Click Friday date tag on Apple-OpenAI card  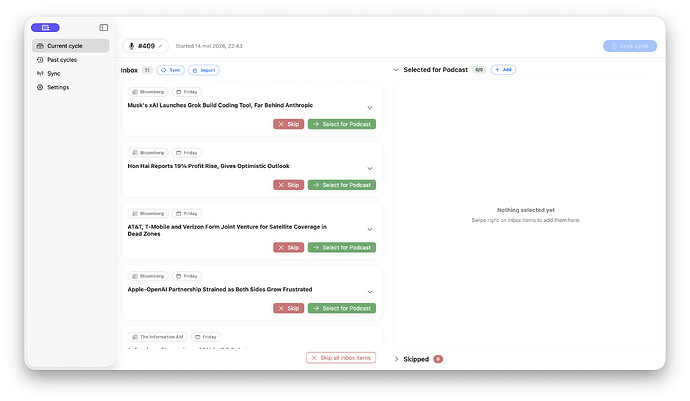pyautogui.click(x=187, y=276)
